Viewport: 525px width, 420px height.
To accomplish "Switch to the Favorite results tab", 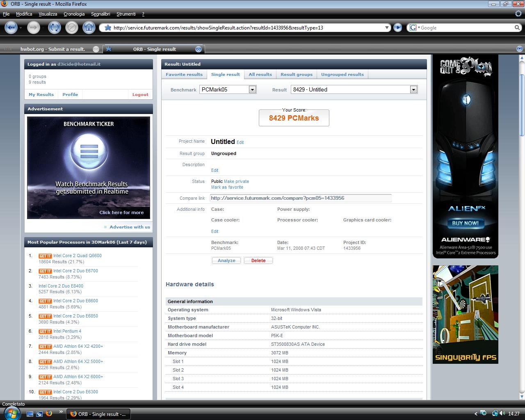I will coord(184,74).
